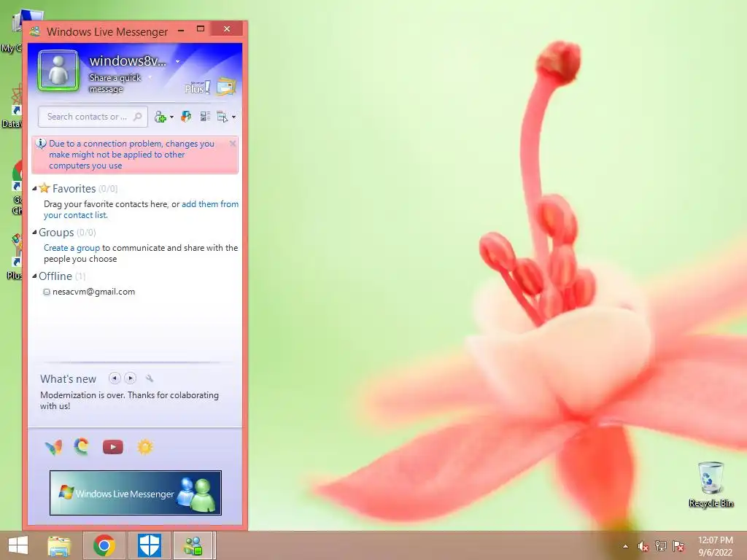Screen dimensions: 747x560
Task: Click the show menu icon
Action: click(x=222, y=117)
